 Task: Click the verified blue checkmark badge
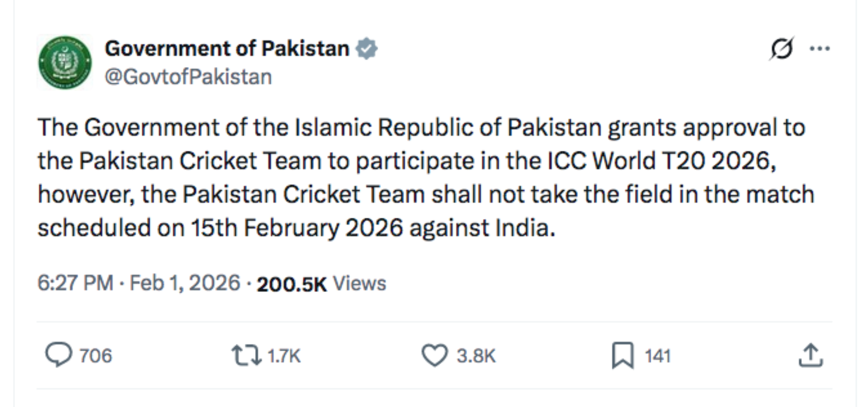366,48
